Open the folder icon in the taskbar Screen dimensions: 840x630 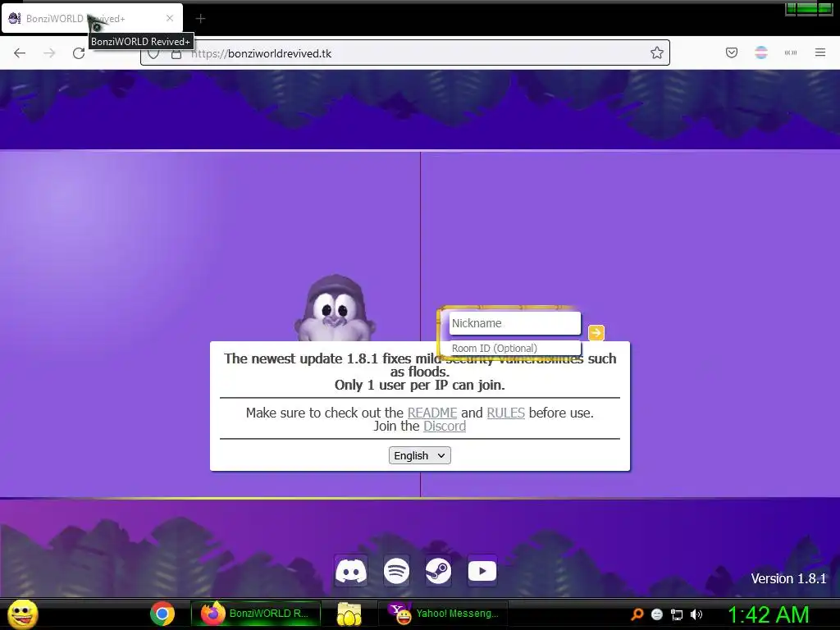click(349, 614)
